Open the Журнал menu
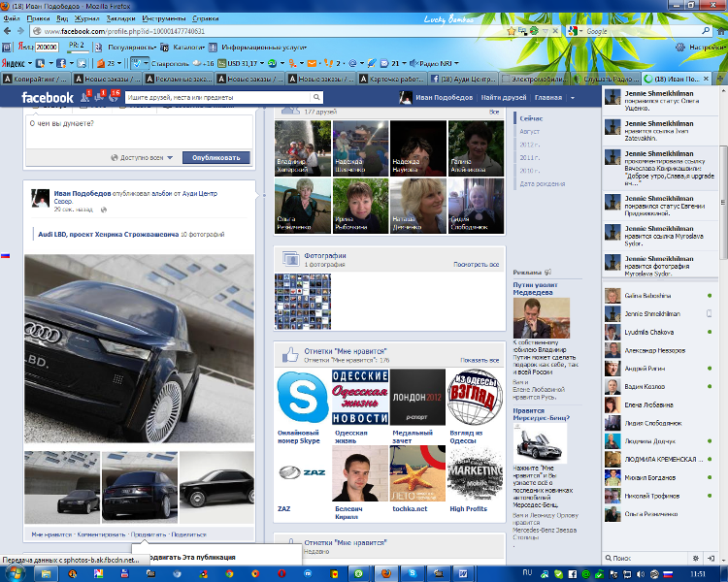This screenshot has height=582, width=728. pyautogui.click(x=87, y=18)
